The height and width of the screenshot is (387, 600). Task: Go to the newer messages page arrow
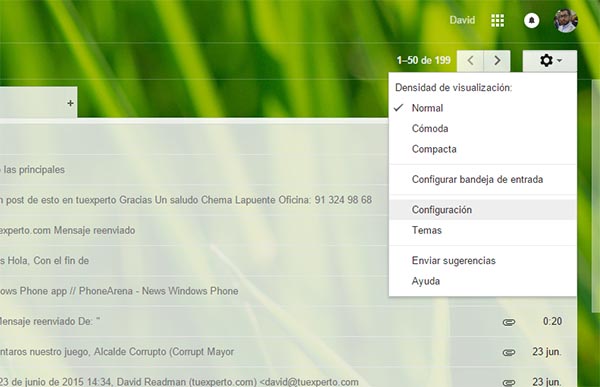471,60
